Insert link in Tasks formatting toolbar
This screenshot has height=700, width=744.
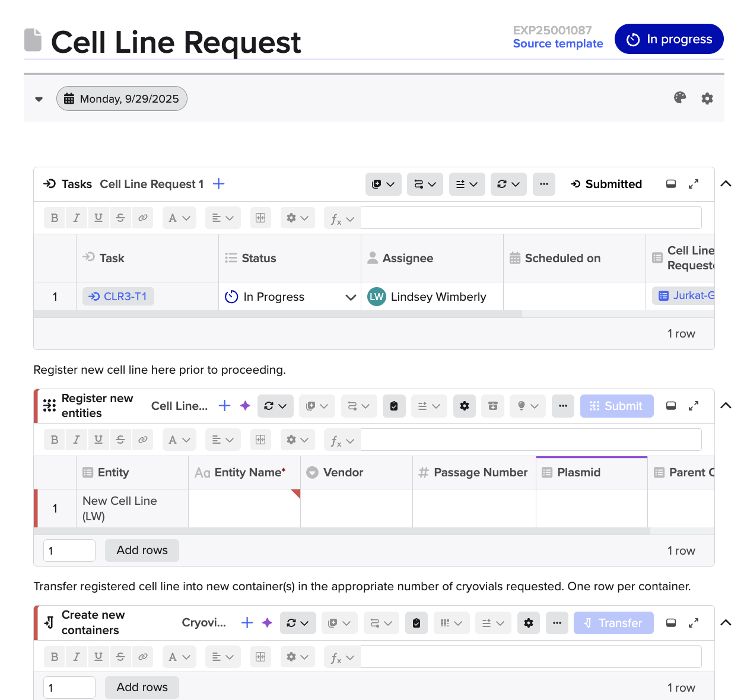142,218
